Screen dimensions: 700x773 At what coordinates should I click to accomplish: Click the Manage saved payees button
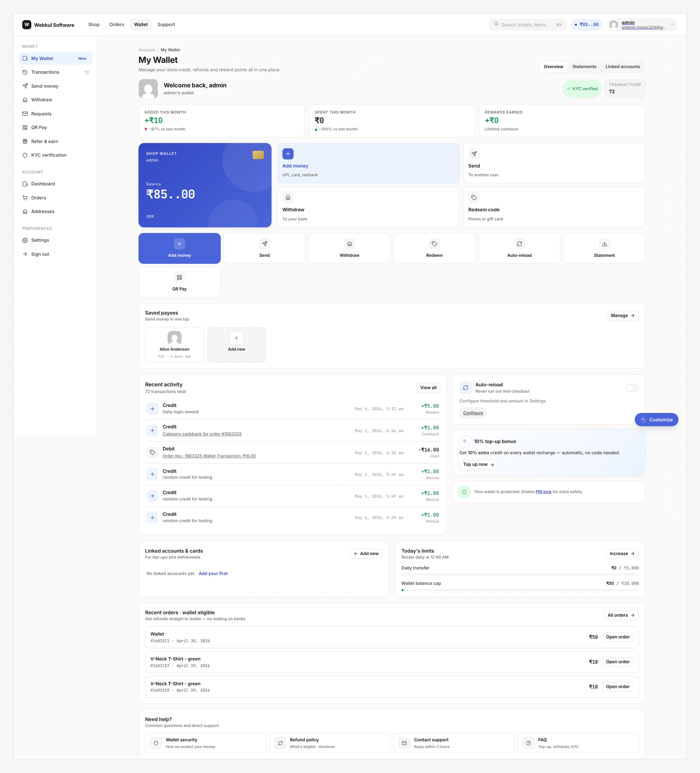[622, 316]
